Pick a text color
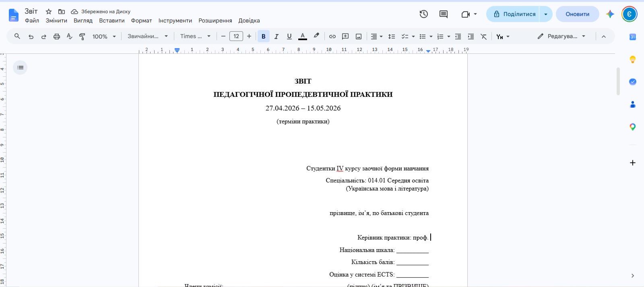This screenshot has height=287, width=644. pyautogui.click(x=303, y=36)
